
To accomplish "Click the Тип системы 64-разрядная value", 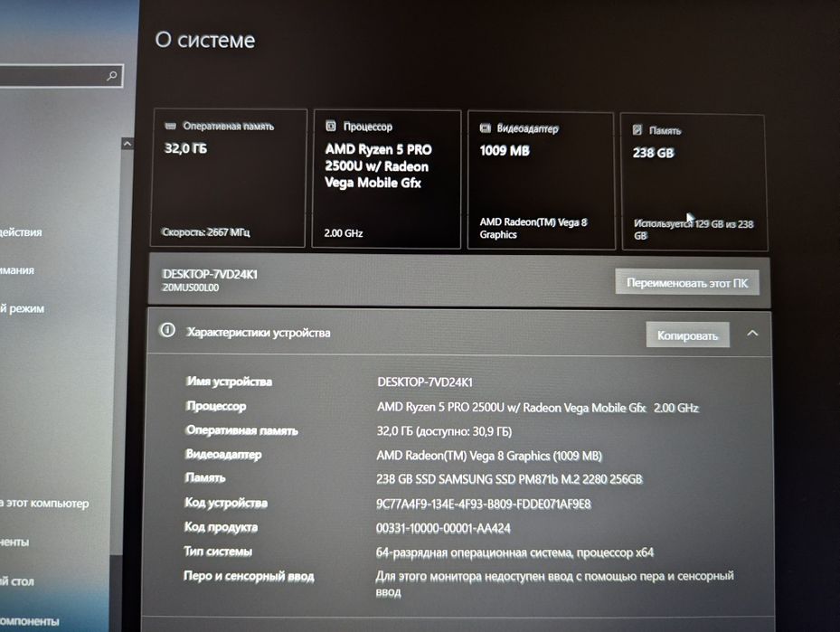I will point(514,552).
